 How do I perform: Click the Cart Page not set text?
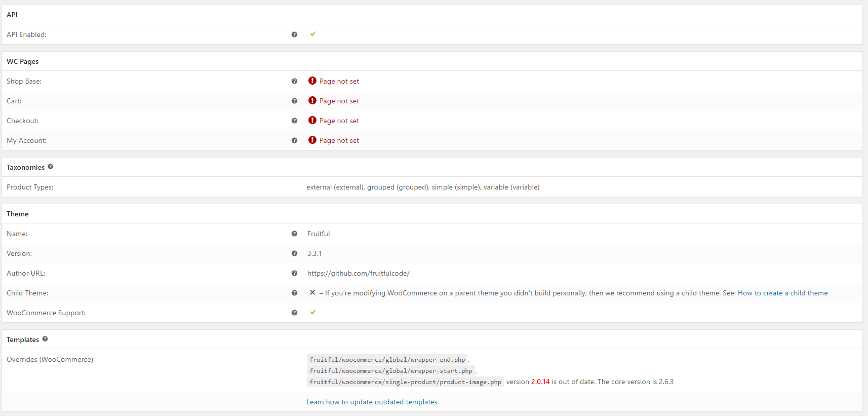[339, 101]
